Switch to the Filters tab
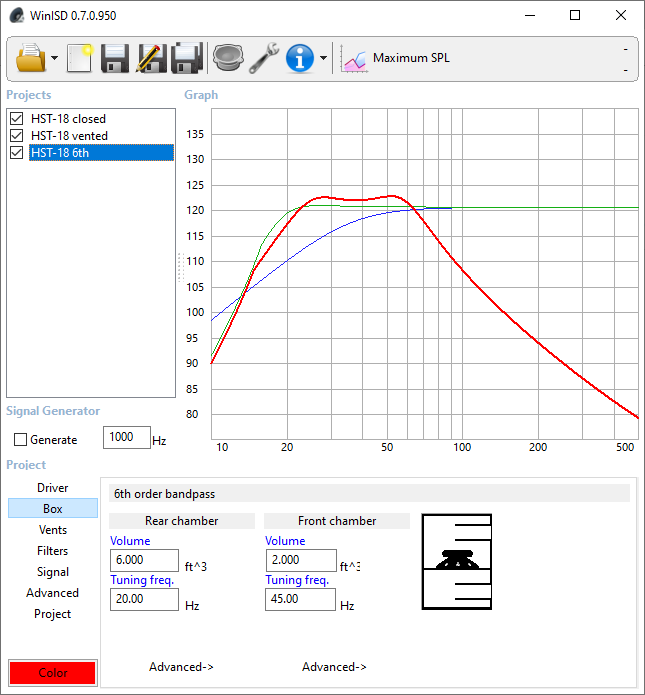The image size is (645, 695). point(53,551)
